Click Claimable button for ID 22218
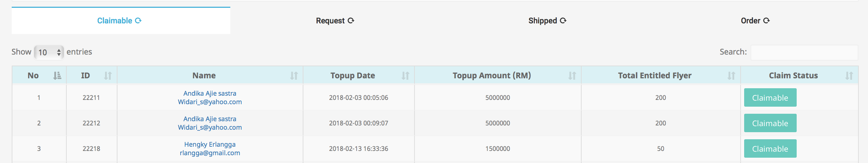The height and width of the screenshot is (163, 868). coord(770,148)
